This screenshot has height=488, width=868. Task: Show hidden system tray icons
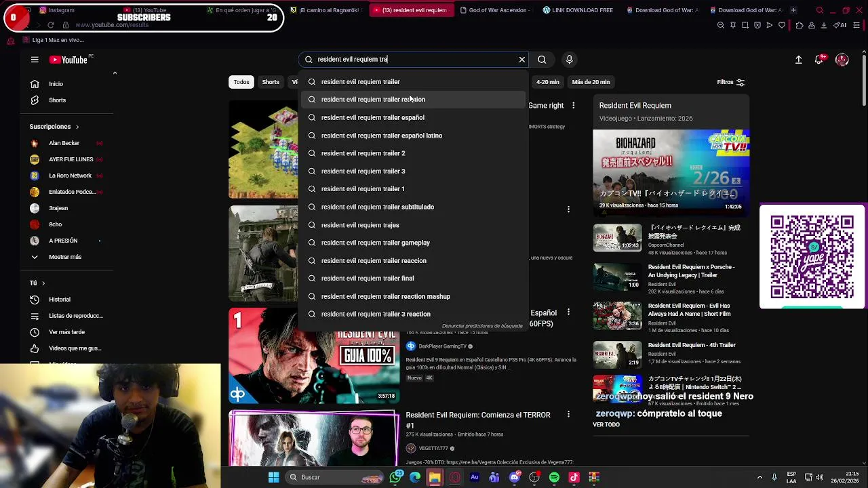pyautogui.click(x=759, y=477)
